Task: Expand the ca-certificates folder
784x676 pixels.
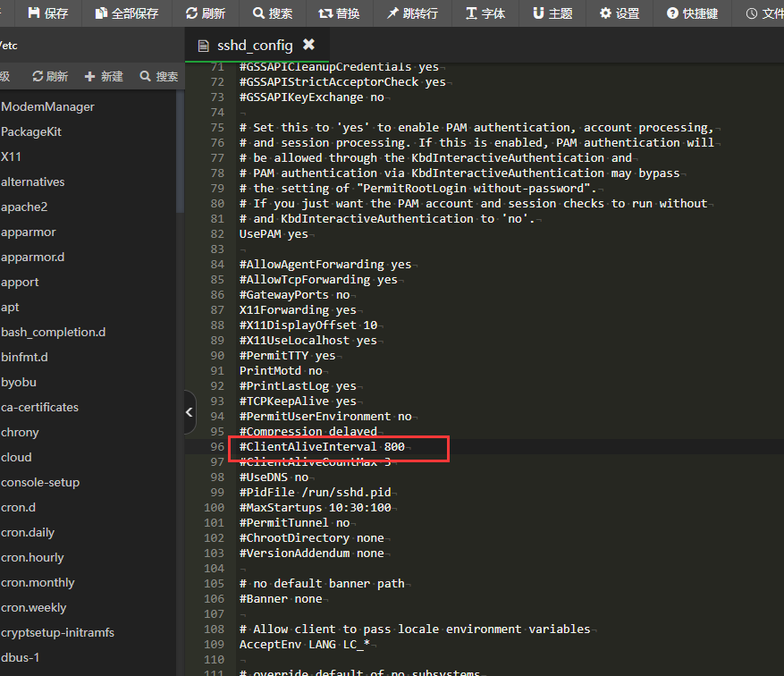Action: (39, 407)
